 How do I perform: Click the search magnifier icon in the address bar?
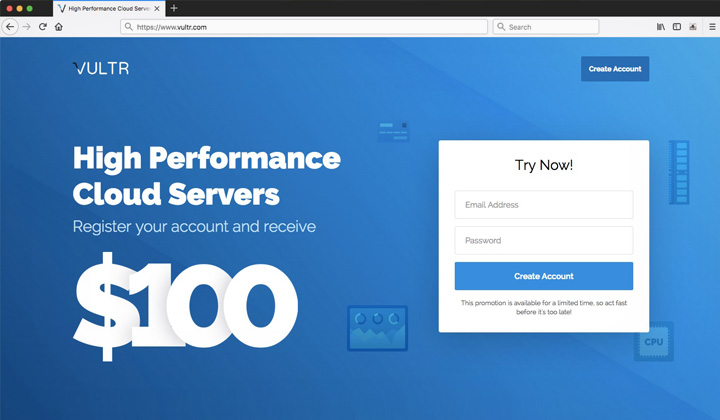pyautogui.click(x=129, y=27)
